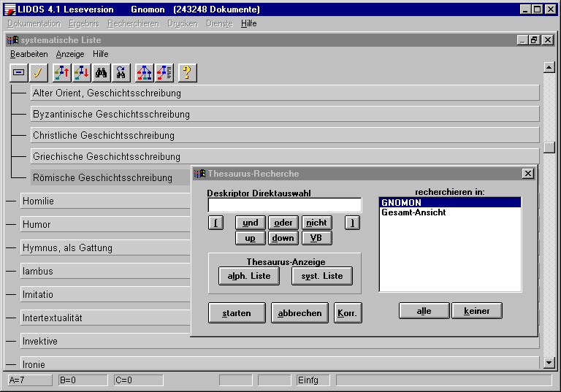Select Byzantinische Geschichtsschreibung entry
Screen dimensions: 561x392
[285, 114]
